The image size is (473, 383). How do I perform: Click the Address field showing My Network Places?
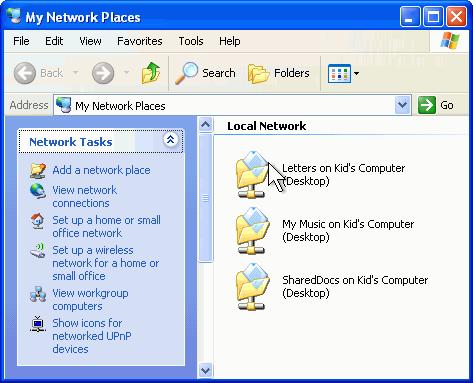click(232, 105)
